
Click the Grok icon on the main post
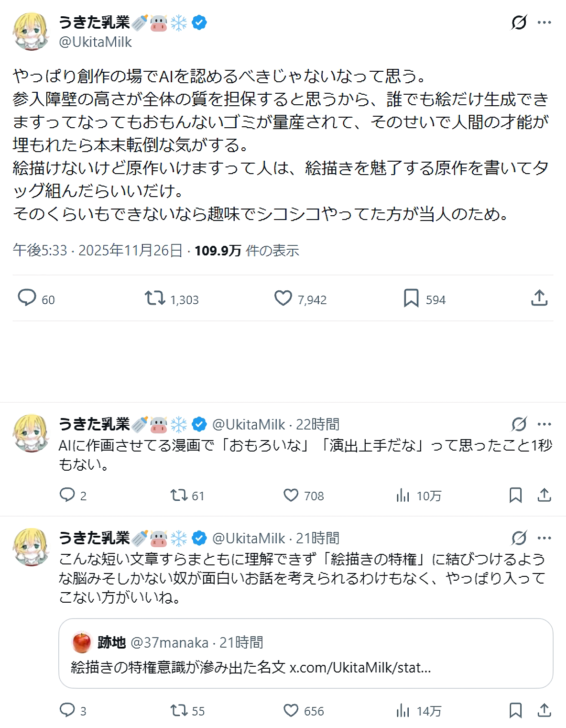pyautogui.click(x=519, y=22)
